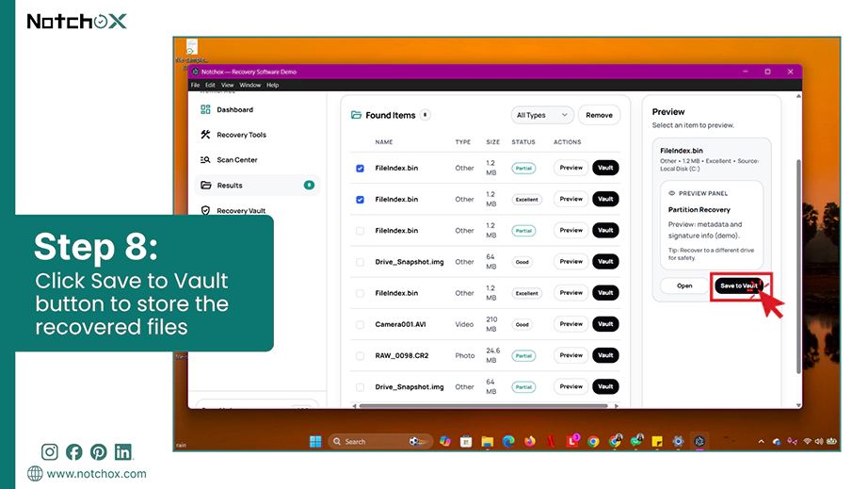Screen dimensions: 868x489
Task: Open Microsoft Store from taskbar
Action: click(x=466, y=441)
